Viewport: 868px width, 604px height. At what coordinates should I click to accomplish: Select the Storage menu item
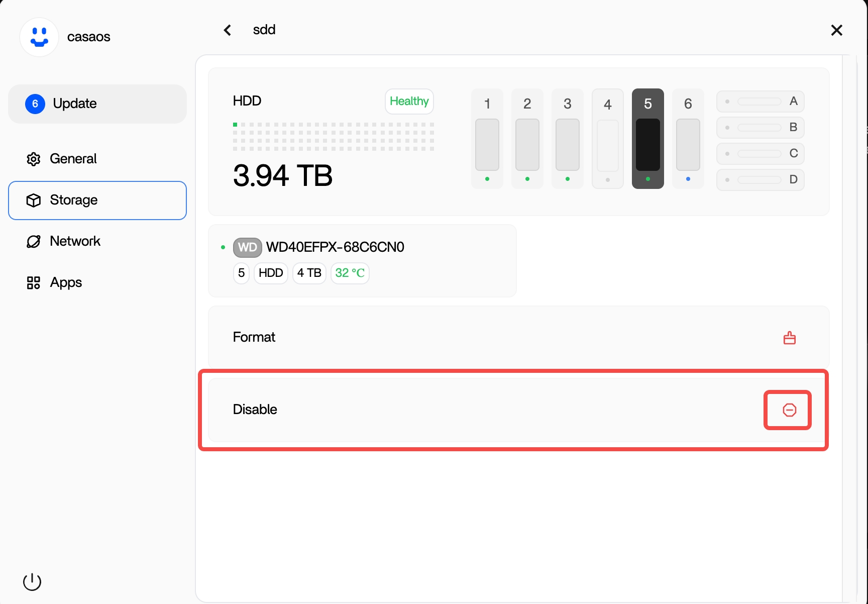(97, 200)
